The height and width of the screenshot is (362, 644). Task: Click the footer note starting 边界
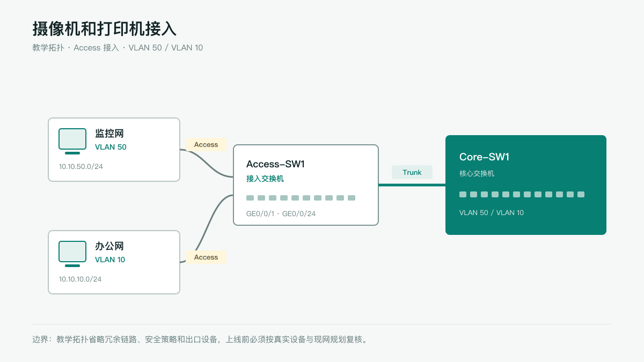[201, 339]
